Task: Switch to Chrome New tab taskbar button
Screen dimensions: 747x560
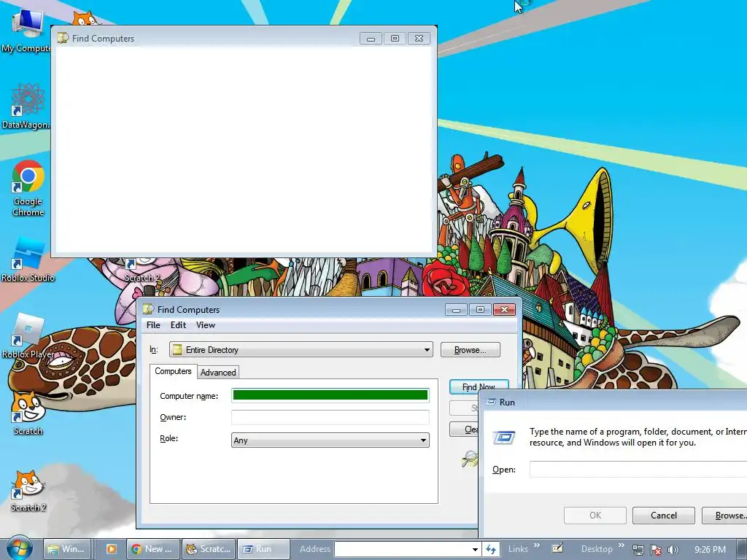Action: (x=153, y=548)
